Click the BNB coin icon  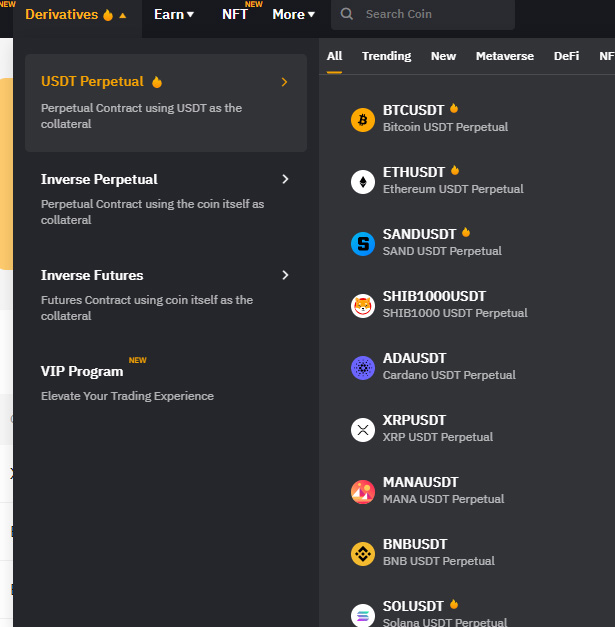click(363, 554)
